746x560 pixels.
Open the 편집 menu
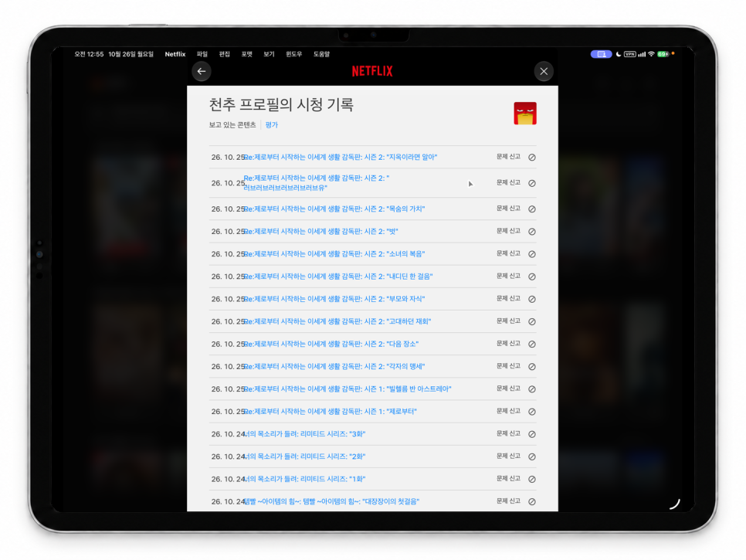[225, 54]
